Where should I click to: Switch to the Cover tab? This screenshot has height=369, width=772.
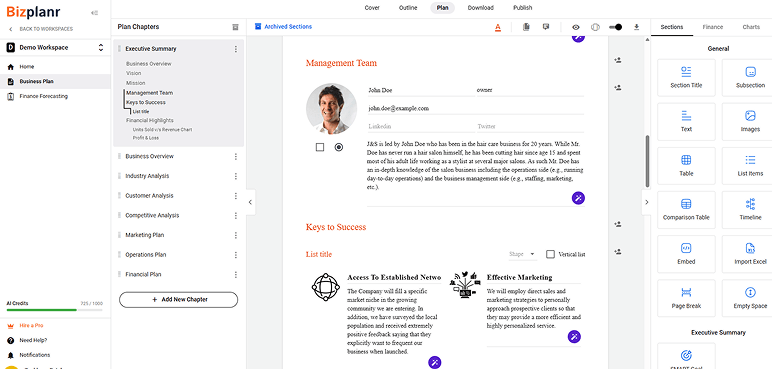point(372,8)
